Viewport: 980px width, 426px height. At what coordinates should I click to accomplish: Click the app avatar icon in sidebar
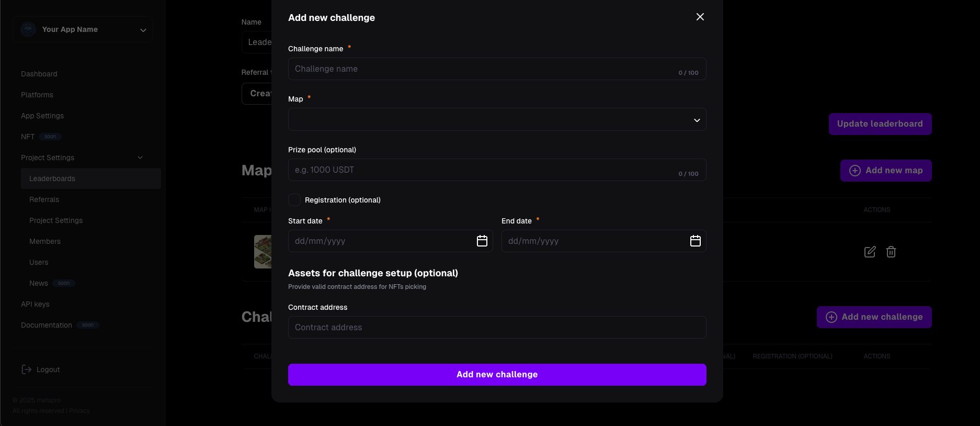click(28, 29)
